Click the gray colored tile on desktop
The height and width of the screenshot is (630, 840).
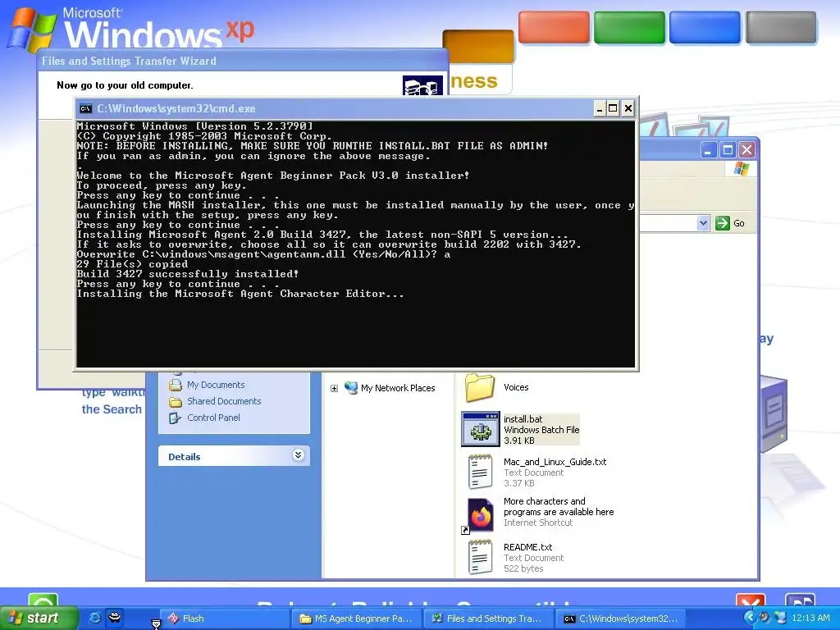781,27
